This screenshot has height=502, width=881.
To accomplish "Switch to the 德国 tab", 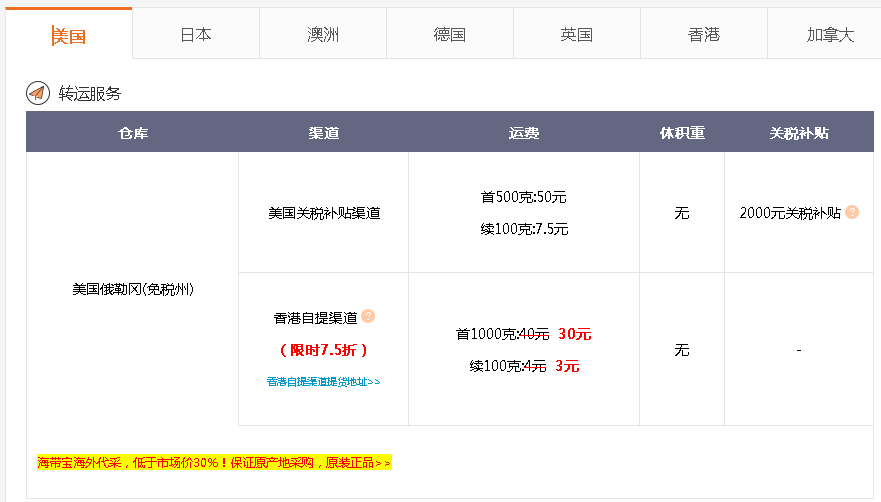I will 450,34.
